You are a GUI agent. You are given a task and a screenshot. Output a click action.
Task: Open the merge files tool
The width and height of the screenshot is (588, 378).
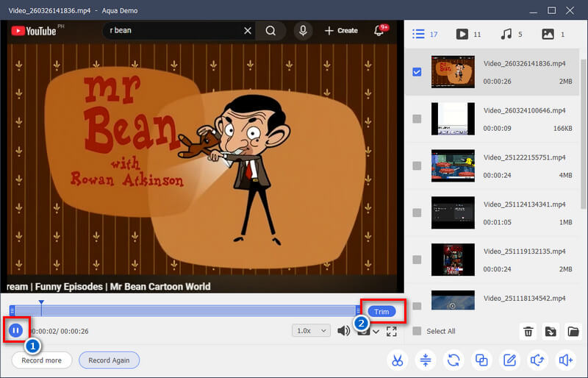[481, 360]
